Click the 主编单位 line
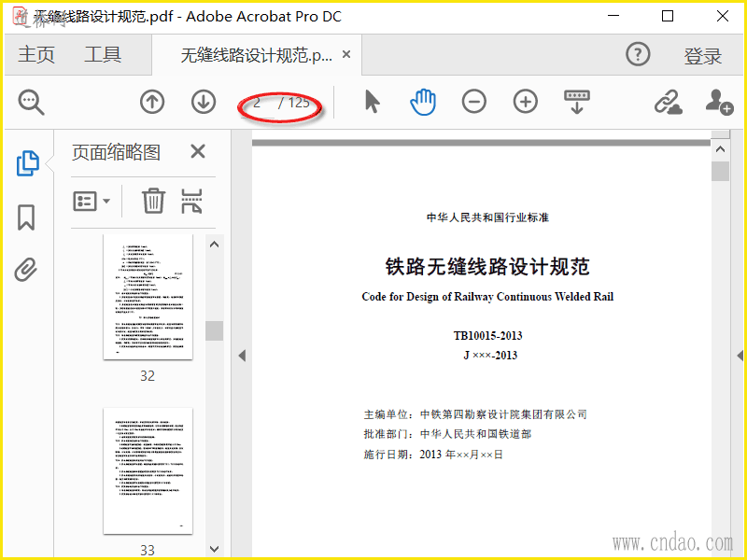747x560 pixels. point(475,414)
